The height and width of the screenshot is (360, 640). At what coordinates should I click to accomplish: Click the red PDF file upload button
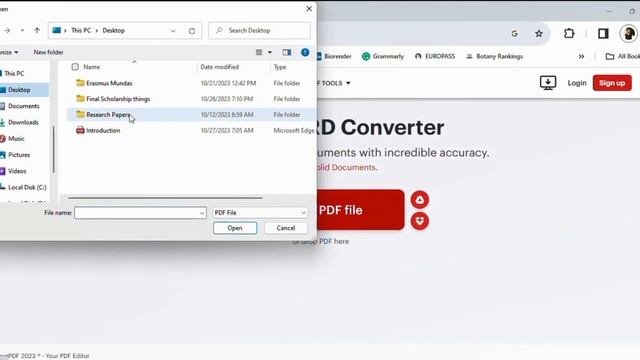(361, 210)
